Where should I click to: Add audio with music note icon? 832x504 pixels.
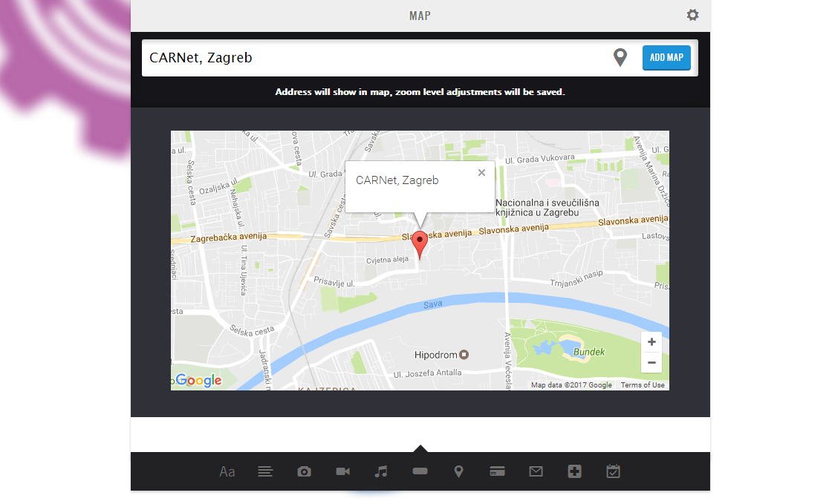point(381,471)
